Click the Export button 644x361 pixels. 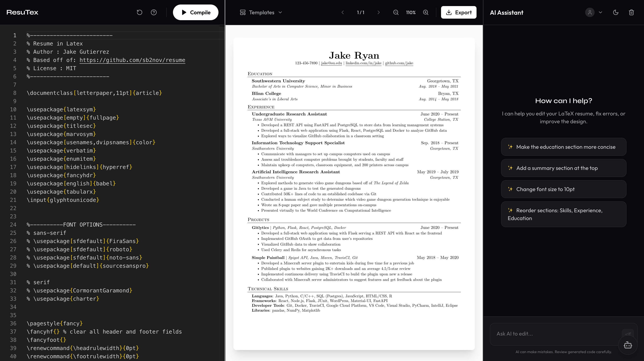click(x=458, y=12)
